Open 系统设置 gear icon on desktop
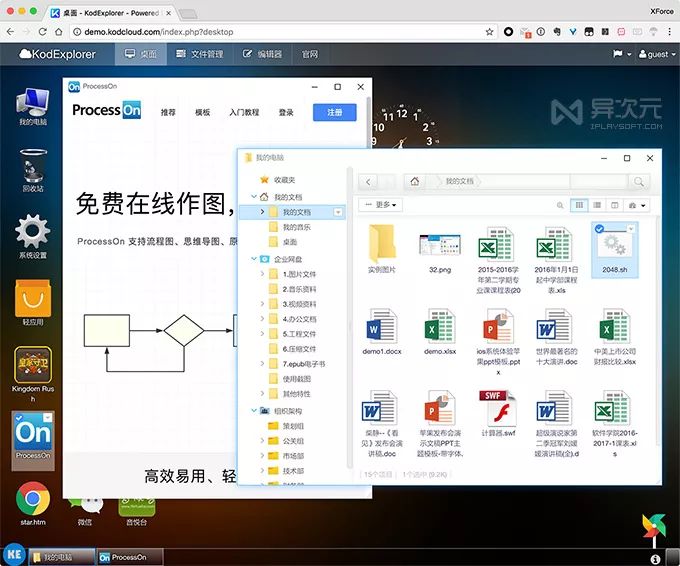The image size is (680, 566). (32, 232)
